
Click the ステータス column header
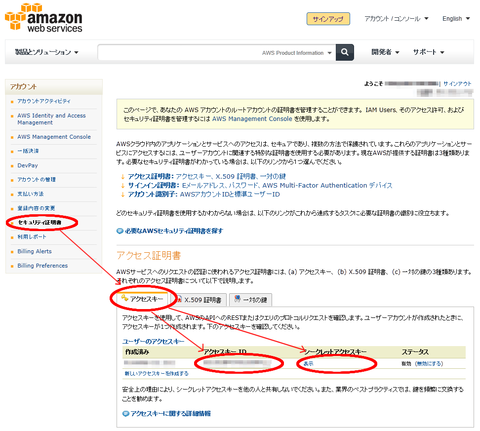[x=415, y=352]
